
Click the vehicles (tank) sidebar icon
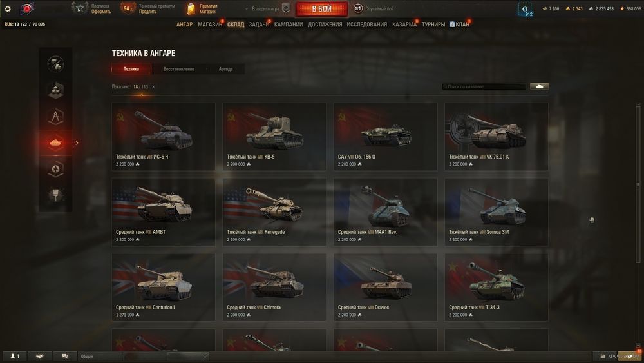coord(55,142)
